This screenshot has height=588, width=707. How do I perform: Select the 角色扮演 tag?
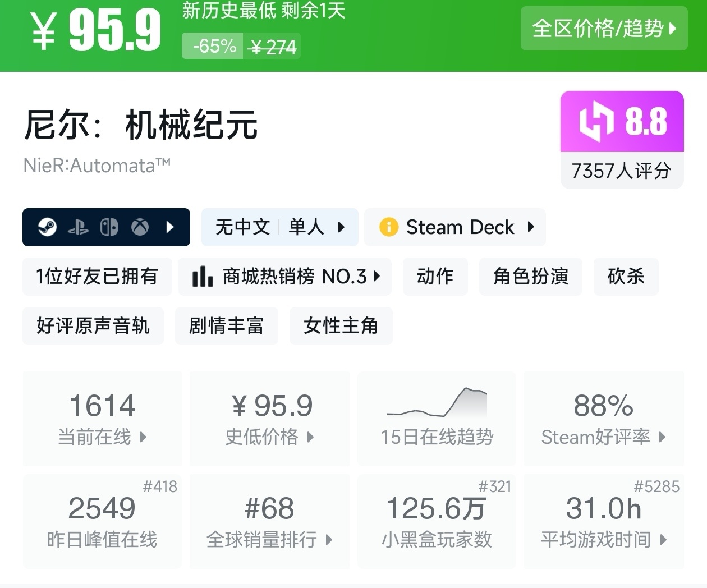click(x=531, y=276)
